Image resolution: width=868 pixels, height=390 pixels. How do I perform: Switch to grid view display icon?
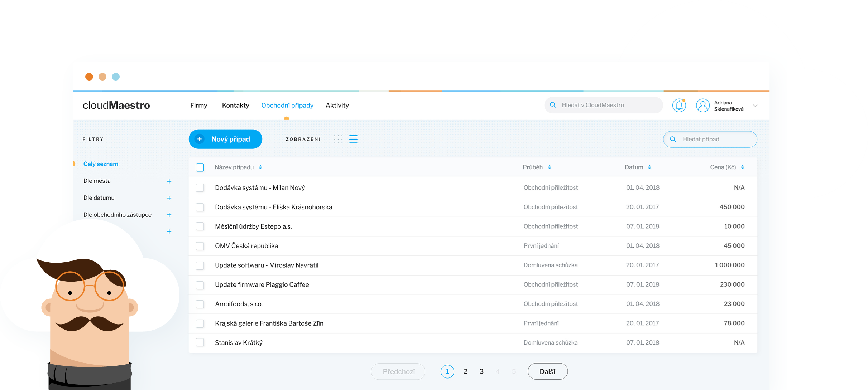(x=338, y=139)
